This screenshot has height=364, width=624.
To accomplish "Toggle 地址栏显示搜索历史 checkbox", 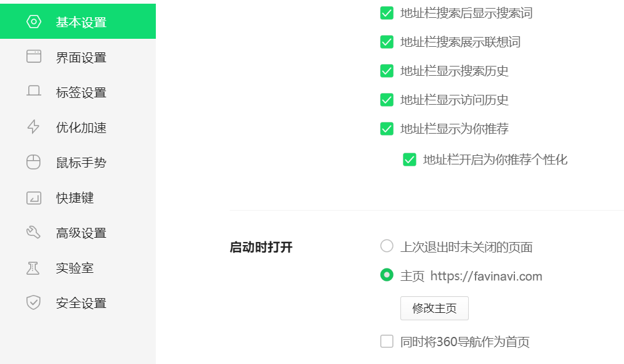I will 387,71.
